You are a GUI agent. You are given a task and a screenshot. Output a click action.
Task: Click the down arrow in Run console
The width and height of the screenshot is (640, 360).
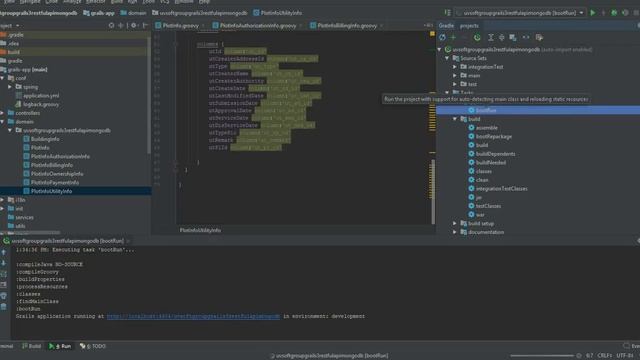pos(4,263)
